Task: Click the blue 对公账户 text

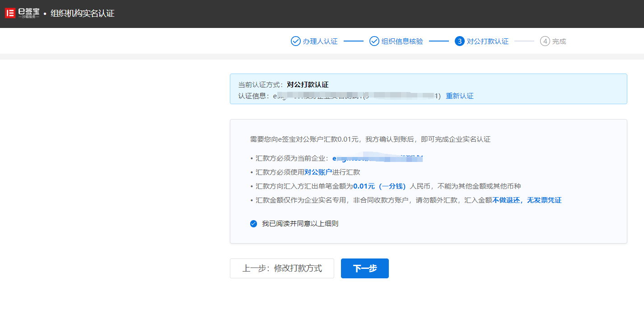Action: click(x=318, y=172)
